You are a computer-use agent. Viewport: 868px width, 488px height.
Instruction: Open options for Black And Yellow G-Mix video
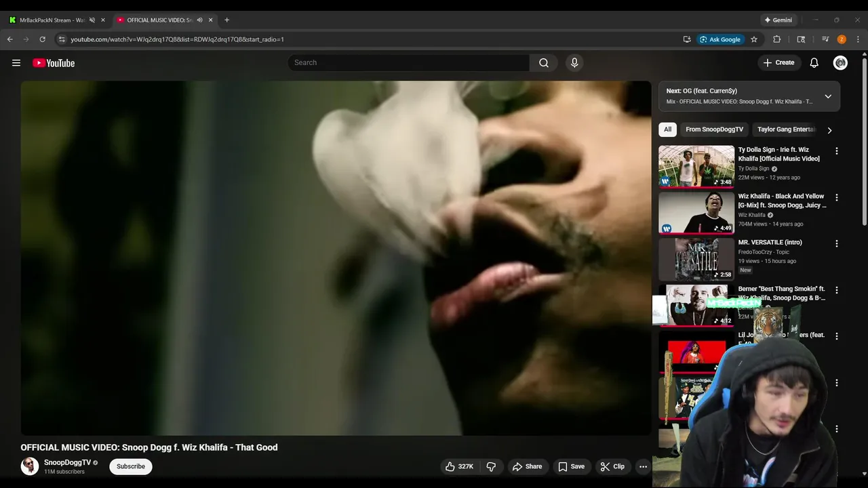click(x=836, y=197)
